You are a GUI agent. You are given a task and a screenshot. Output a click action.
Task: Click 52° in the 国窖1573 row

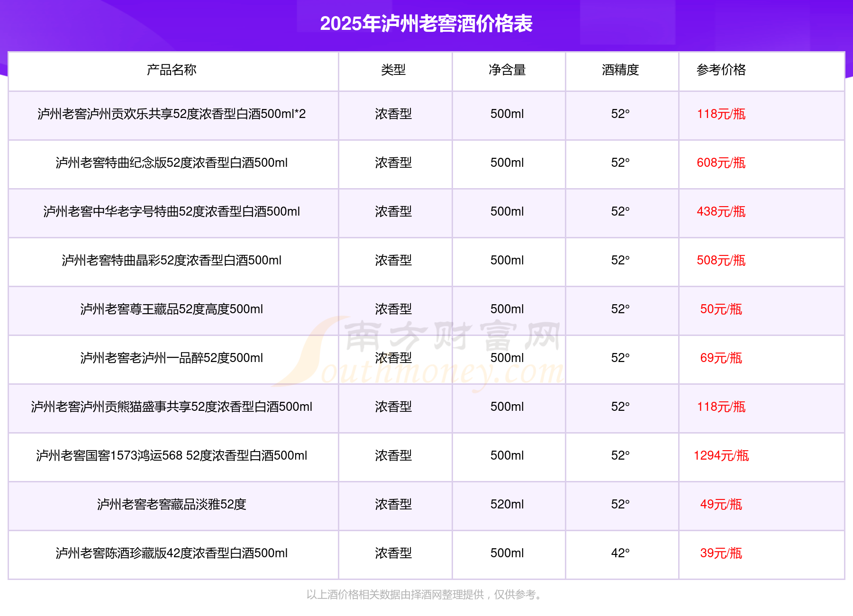click(x=620, y=455)
